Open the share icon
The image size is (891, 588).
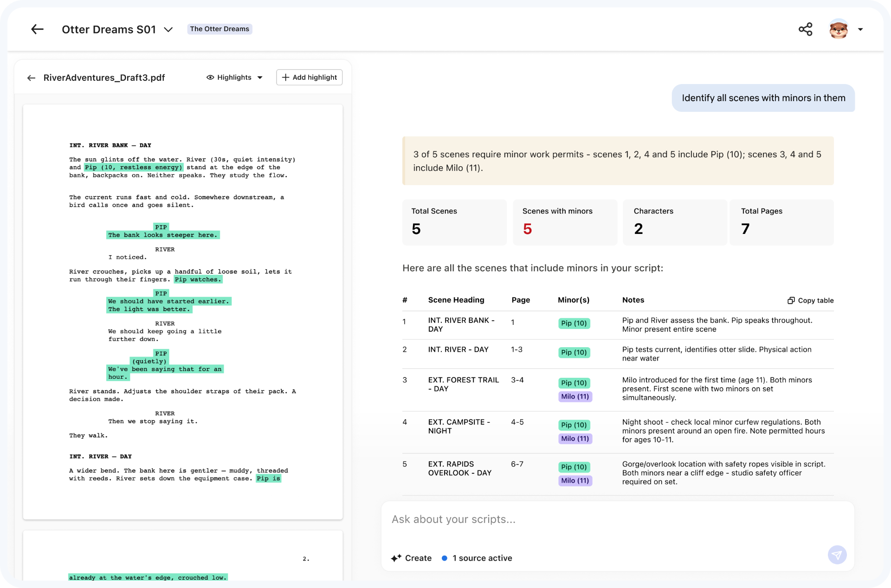point(806,29)
